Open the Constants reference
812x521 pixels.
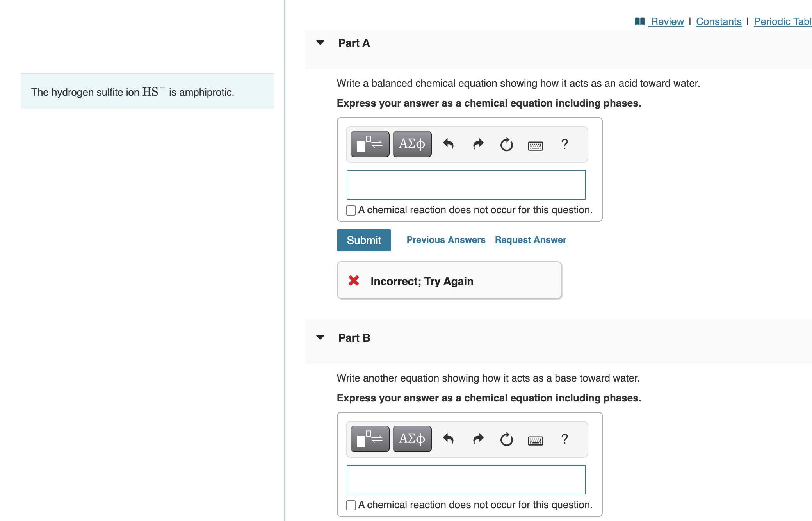(x=719, y=21)
